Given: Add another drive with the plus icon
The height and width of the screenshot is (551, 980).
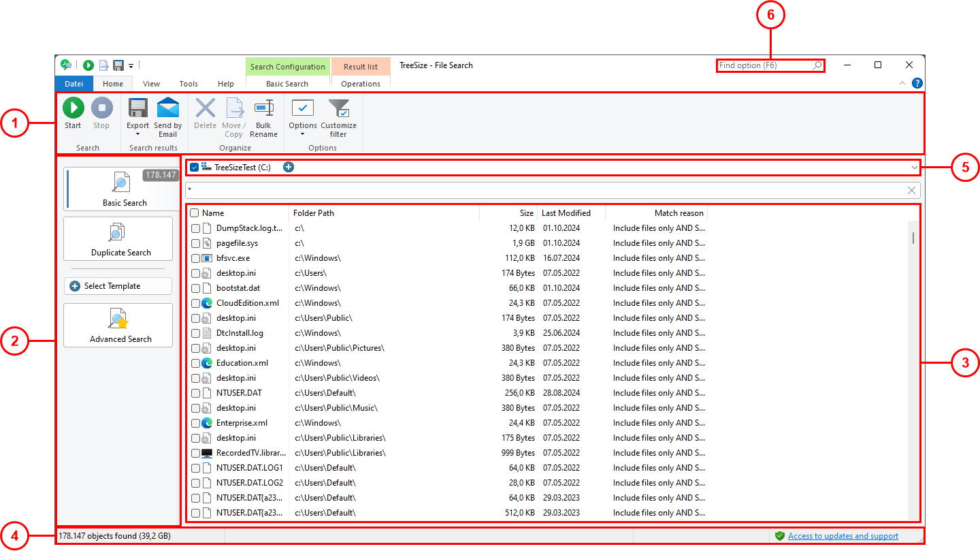Looking at the screenshot, I should [x=288, y=166].
